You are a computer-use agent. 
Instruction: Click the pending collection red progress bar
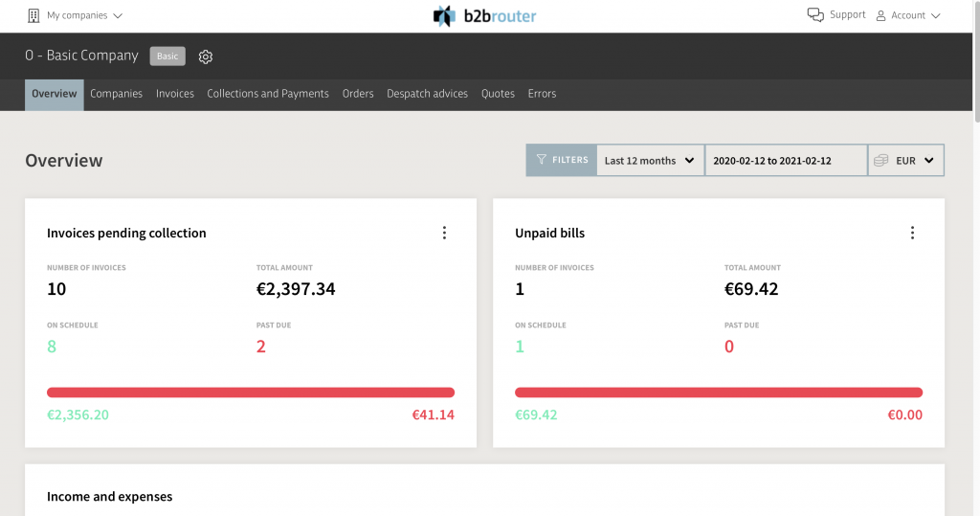(251, 392)
